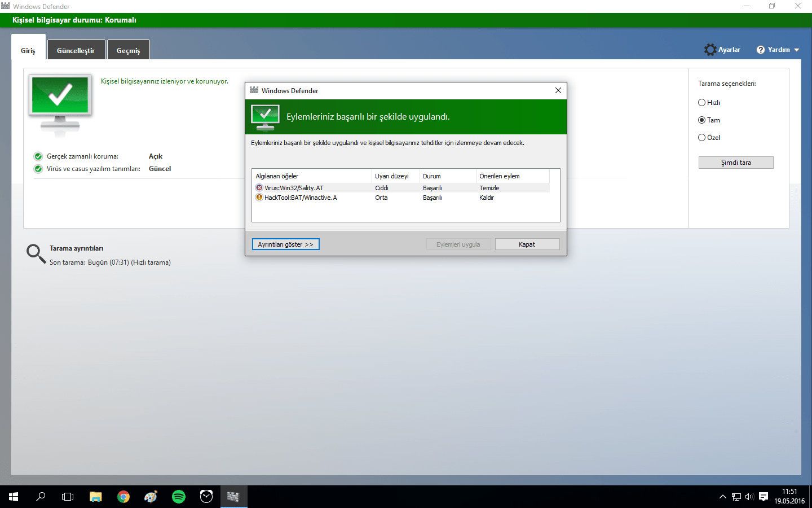Open the volume tray icon

(749, 497)
